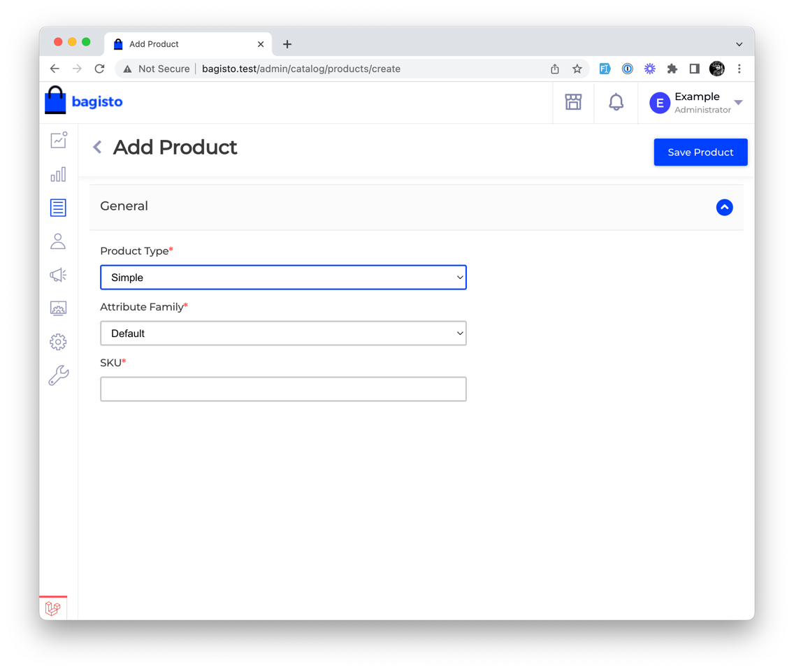Open the Marketing megaphone sidebar icon

58,275
